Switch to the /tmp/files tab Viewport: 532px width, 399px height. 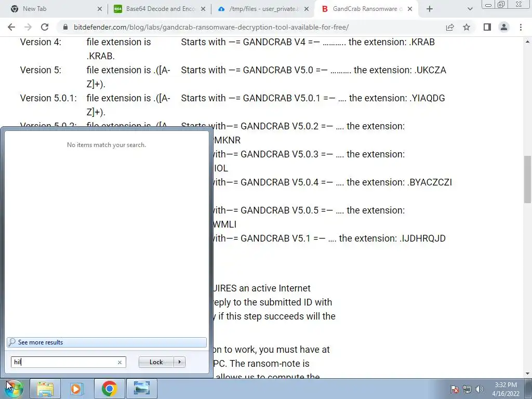click(263, 9)
